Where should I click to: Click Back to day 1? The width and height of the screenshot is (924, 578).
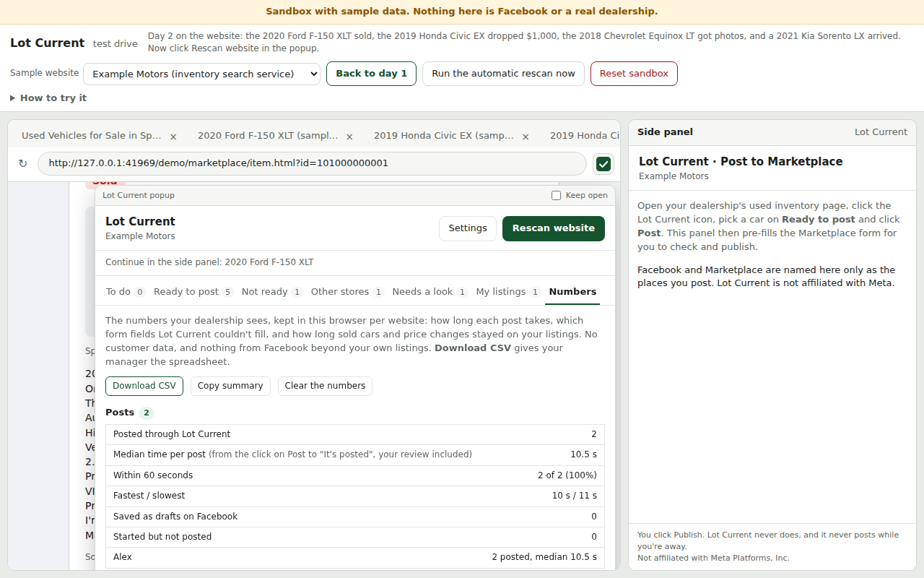click(x=371, y=74)
